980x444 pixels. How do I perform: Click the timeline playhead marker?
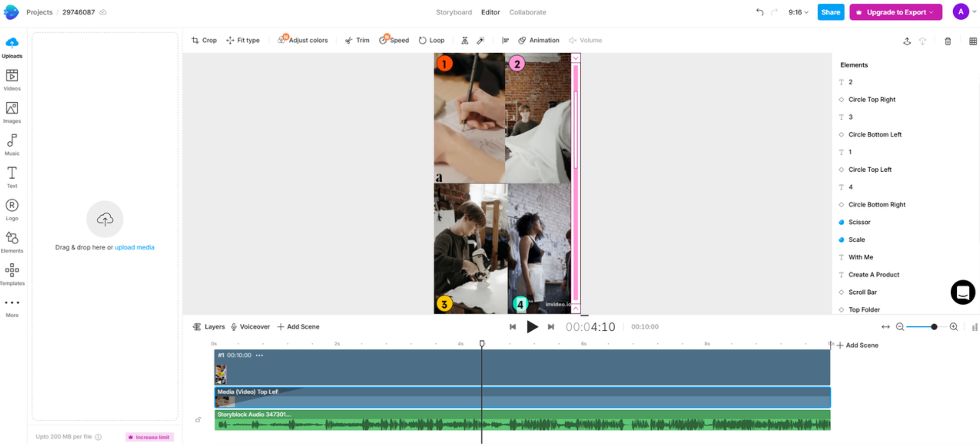coord(482,343)
